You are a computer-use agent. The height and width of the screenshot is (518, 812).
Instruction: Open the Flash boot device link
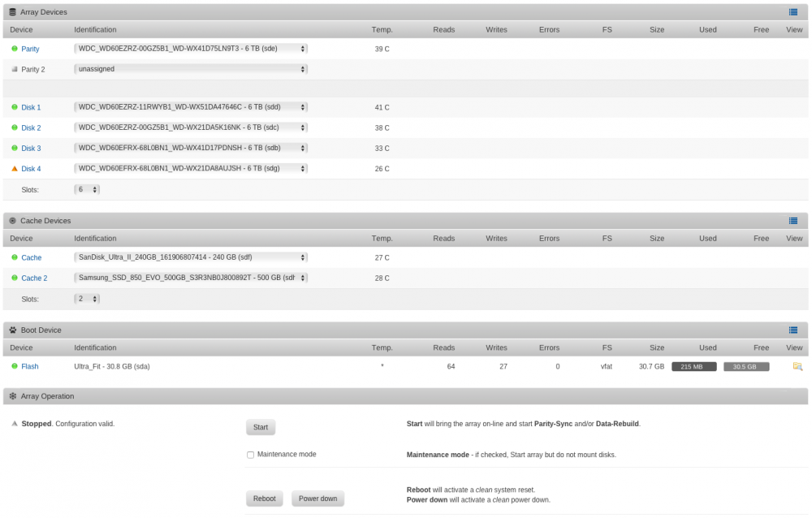click(29, 366)
